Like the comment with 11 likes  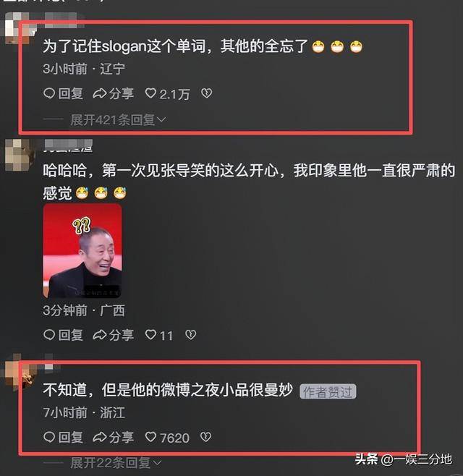158,335
